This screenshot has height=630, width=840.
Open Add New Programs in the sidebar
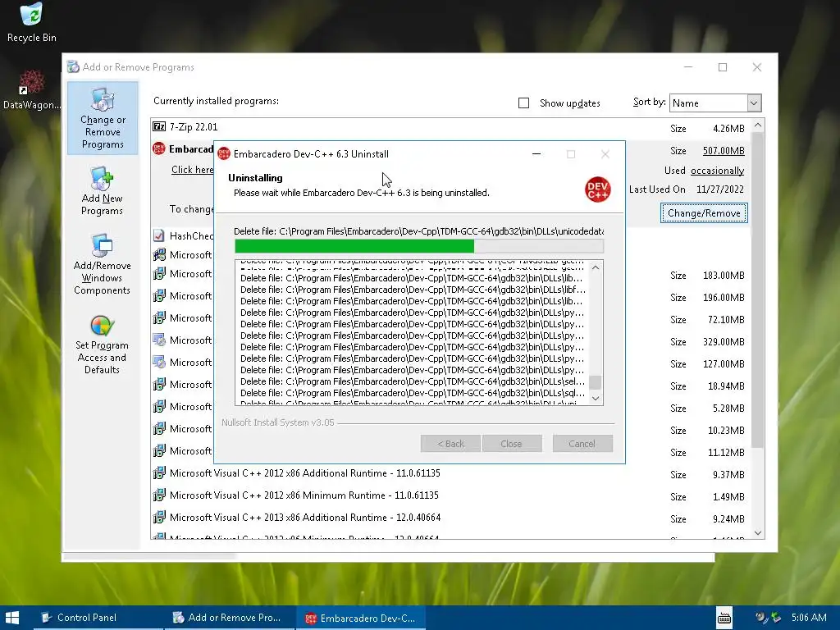102,190
